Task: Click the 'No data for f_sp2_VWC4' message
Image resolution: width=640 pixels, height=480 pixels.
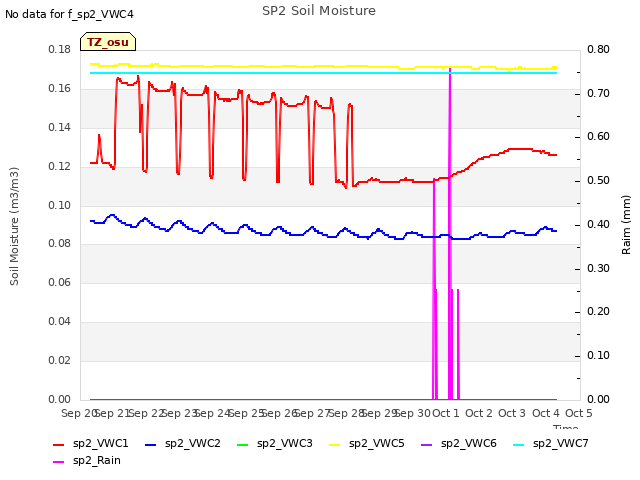Action: click(69, 14)
